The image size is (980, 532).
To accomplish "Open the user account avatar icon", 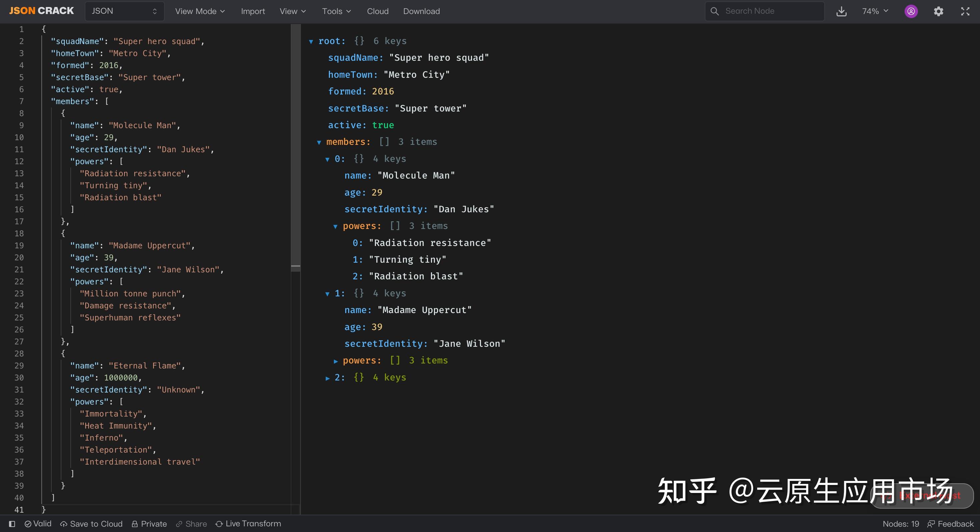I will pos(910,11).
